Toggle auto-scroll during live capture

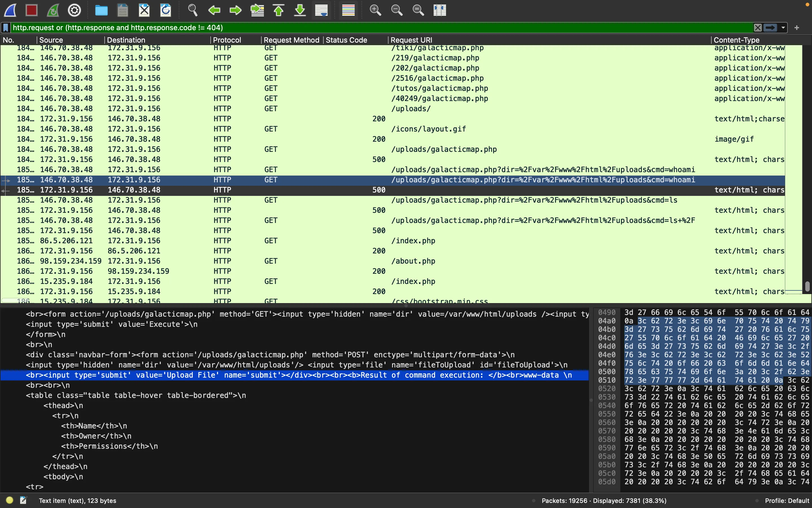coord(321,10)
